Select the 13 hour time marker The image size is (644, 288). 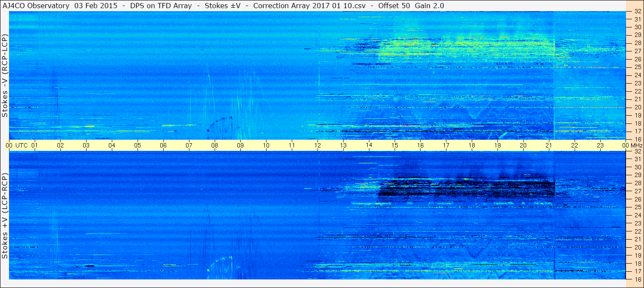pos(343,145)
